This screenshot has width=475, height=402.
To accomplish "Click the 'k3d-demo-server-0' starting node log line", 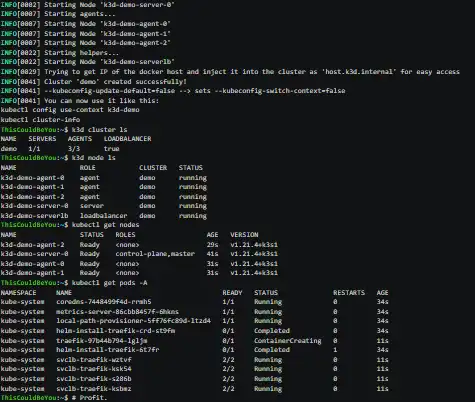I will (87, 5).
